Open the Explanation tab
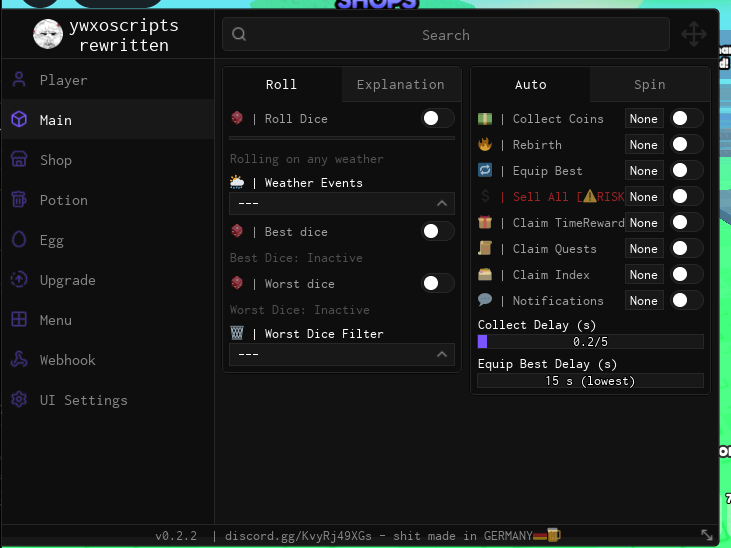Viewport: 731px width, 548px height. [401, 84]
